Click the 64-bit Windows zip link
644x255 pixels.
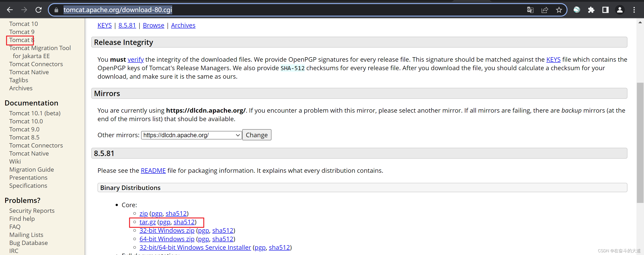pos(167,239)
